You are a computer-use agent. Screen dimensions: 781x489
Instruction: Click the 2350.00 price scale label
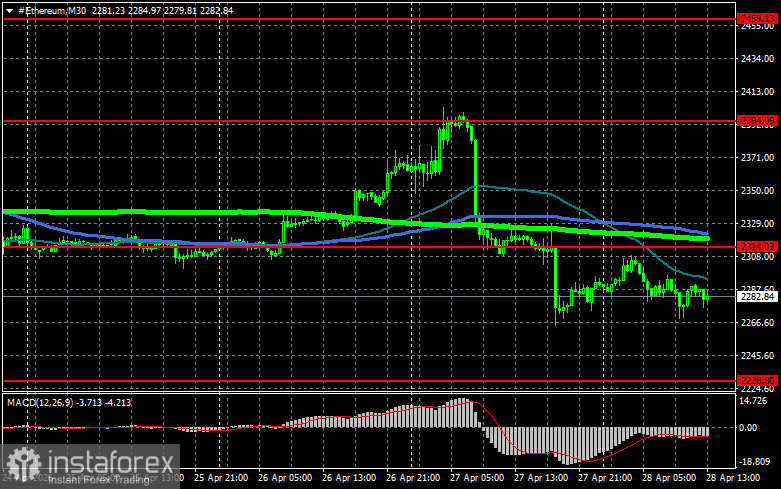tap(757, 191)
